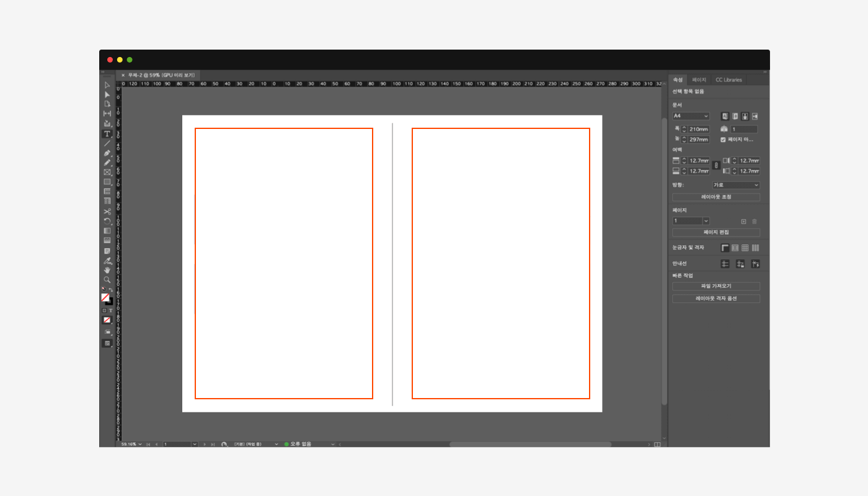Click the screen mode button at toolbar bottom
Viewport: 868px width, 496px height.
coord(107,343)
